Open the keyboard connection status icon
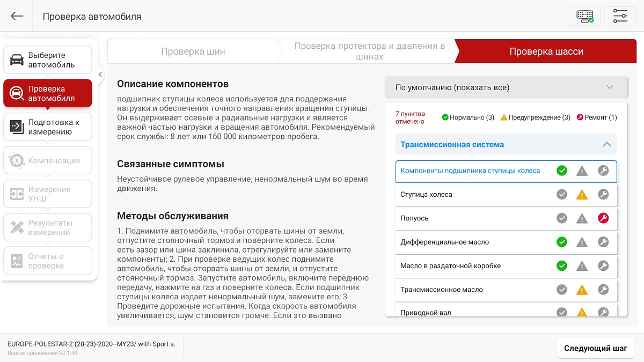644x362 pixels. coord(585,16)
